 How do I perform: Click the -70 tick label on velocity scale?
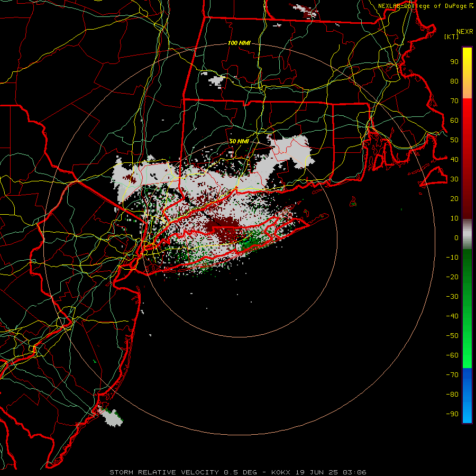(x=452, y=375)
